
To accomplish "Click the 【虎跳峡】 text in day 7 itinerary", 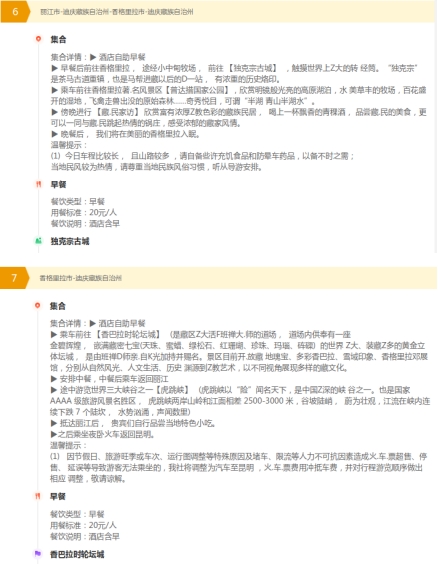I will pyautogui.click(x=173, y=390).
